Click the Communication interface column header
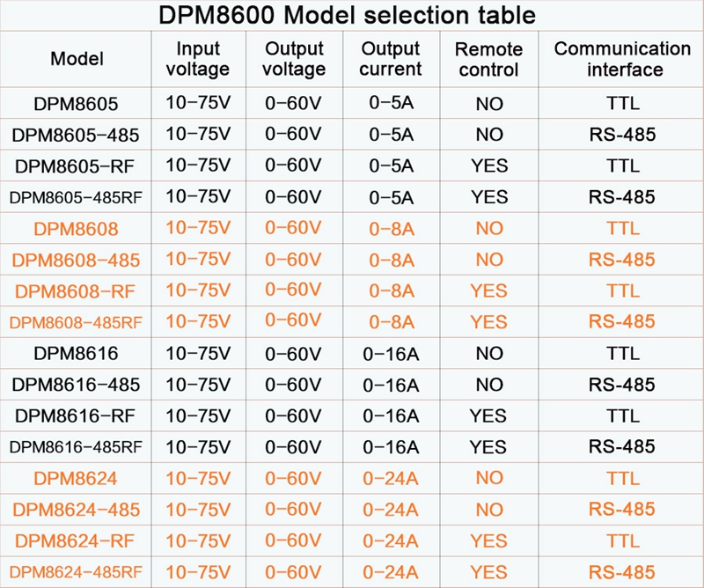 pyautogui.click(x=622, y=59)
